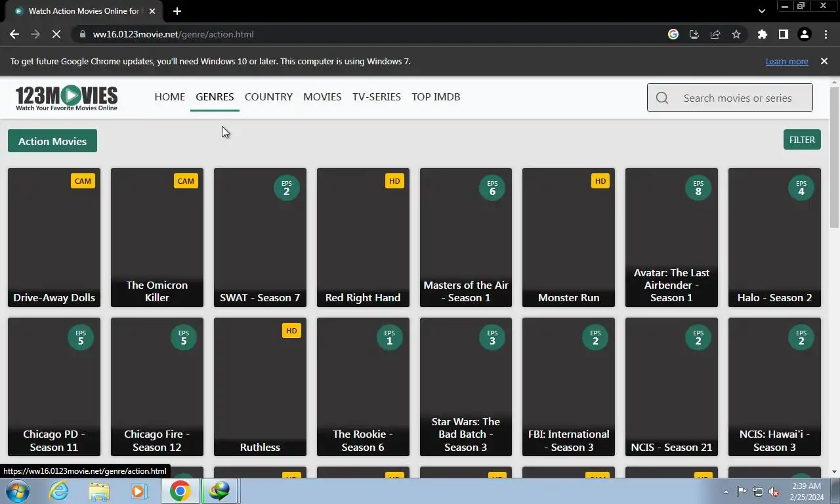Click the Action Movies heading button
This screenshot has width=840, height=504.
pyautogui.click(x=52, y=141)
